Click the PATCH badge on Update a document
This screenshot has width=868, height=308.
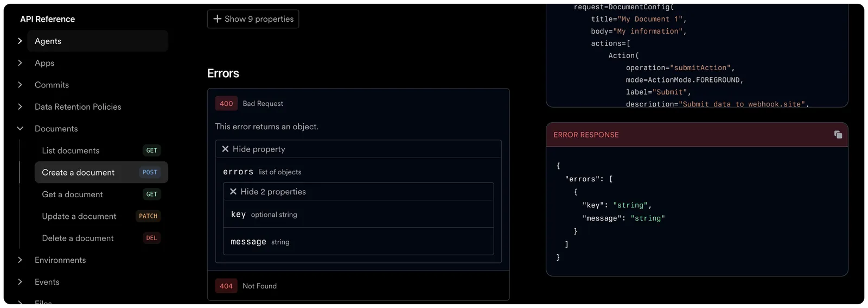[148, 216]
